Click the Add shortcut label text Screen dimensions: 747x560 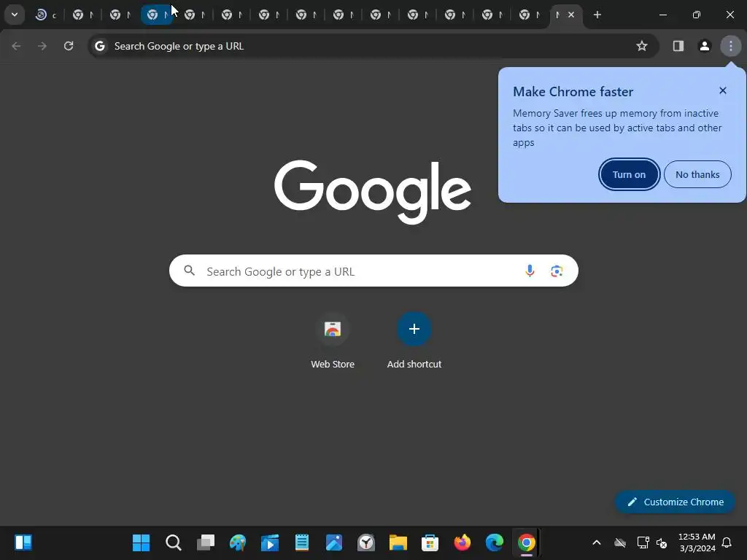(414, 364)
